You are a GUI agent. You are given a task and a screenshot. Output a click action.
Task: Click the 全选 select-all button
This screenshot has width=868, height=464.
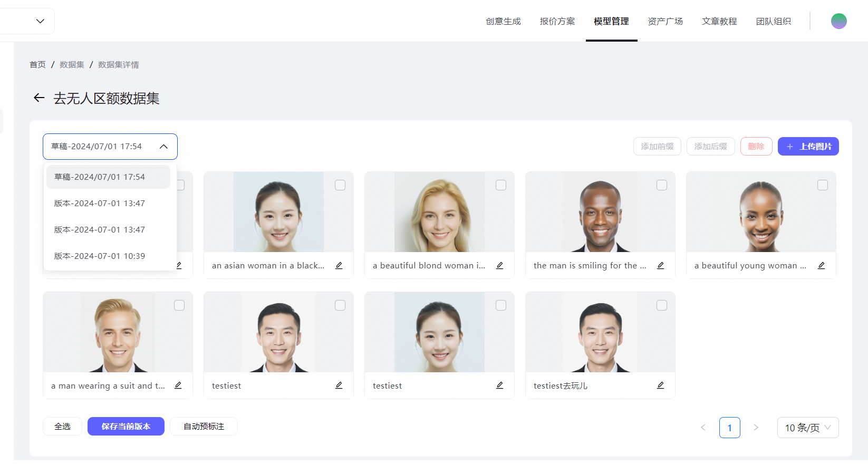pyautogui.click(x=62, y=427)
